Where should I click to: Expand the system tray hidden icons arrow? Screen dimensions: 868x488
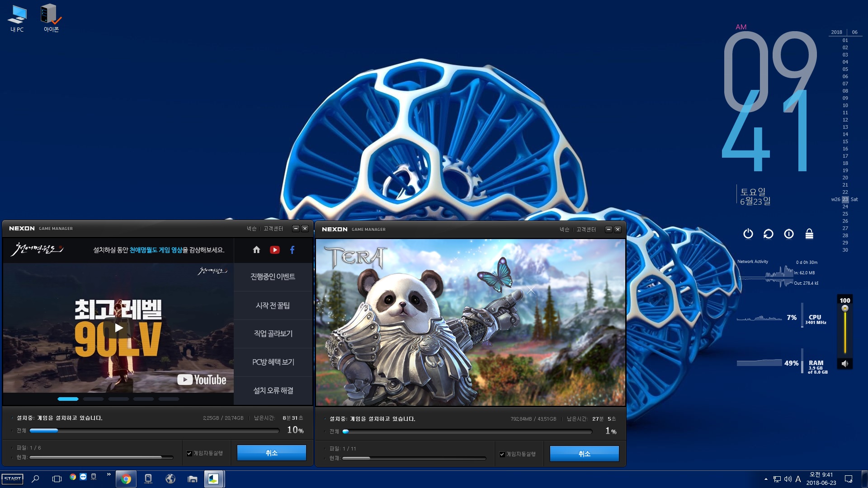(x=766, y=479)
